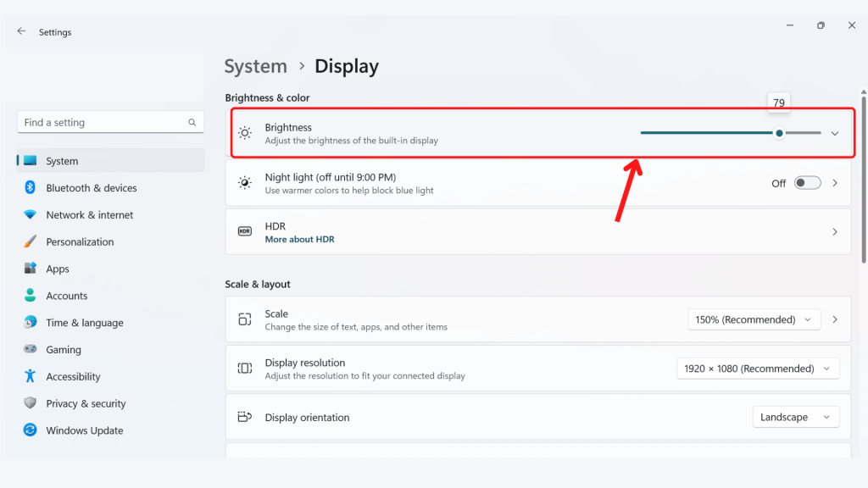Expand the Brightness options chevron
Image resolution: width=868 pixels, height=488 pixels.
[x=835, y=133]
